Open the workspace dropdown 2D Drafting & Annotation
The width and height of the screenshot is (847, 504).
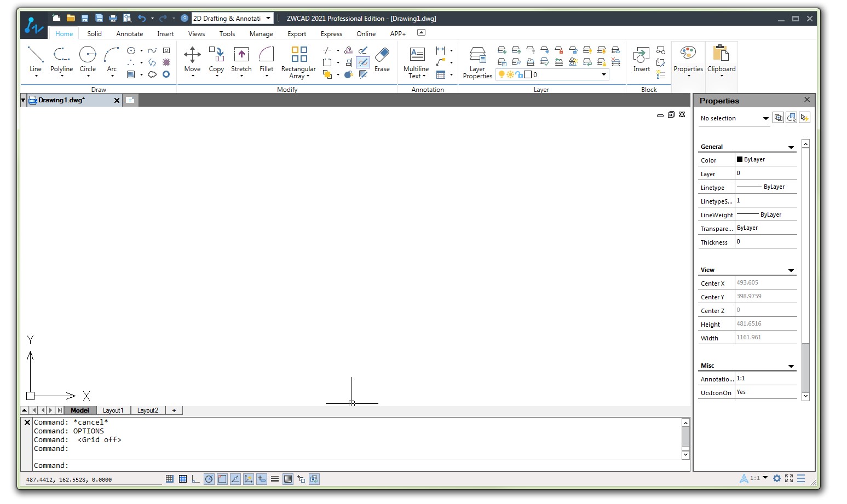(x=232, y=19)
